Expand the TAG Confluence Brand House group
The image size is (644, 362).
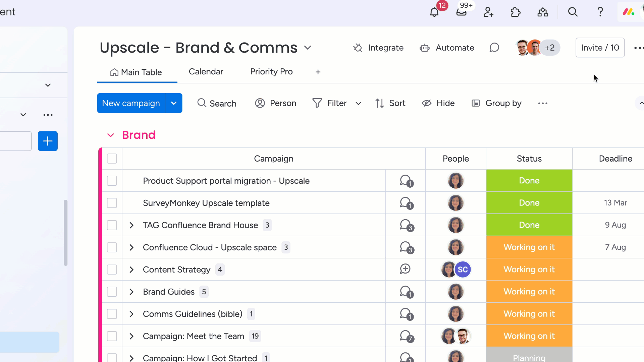pyautogui.click(x=131, y=225)
